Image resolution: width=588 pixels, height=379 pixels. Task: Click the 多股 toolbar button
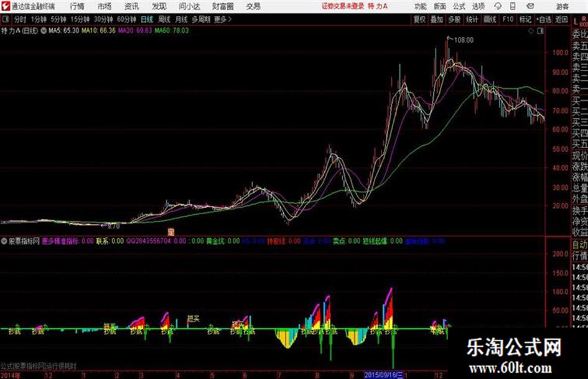pos(454,19)
